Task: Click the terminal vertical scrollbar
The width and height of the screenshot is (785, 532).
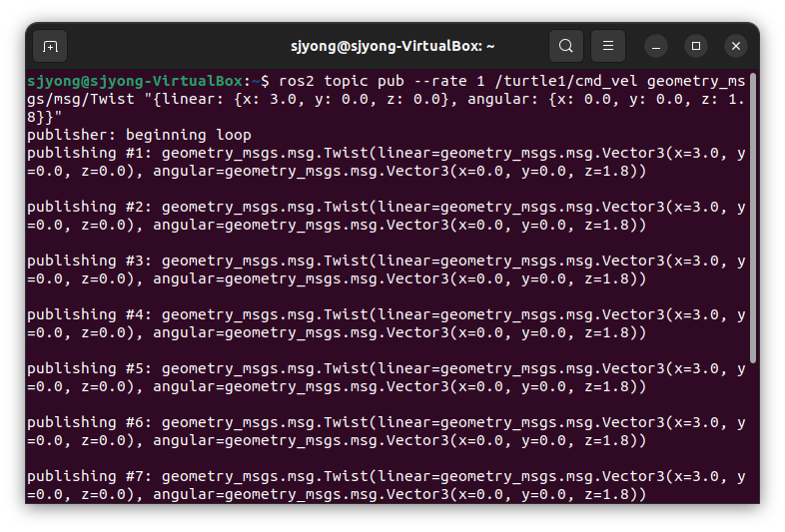Action: tap(753, 219)
